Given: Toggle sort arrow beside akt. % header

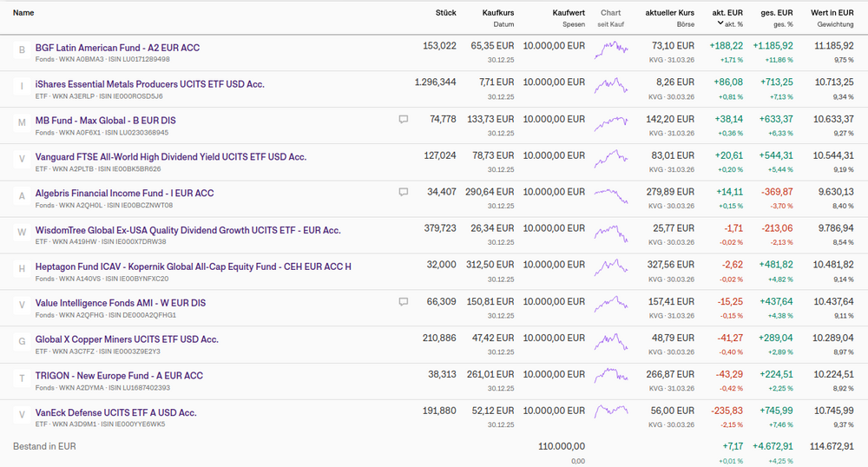Looking at the screenshot, I should [720, 23].
